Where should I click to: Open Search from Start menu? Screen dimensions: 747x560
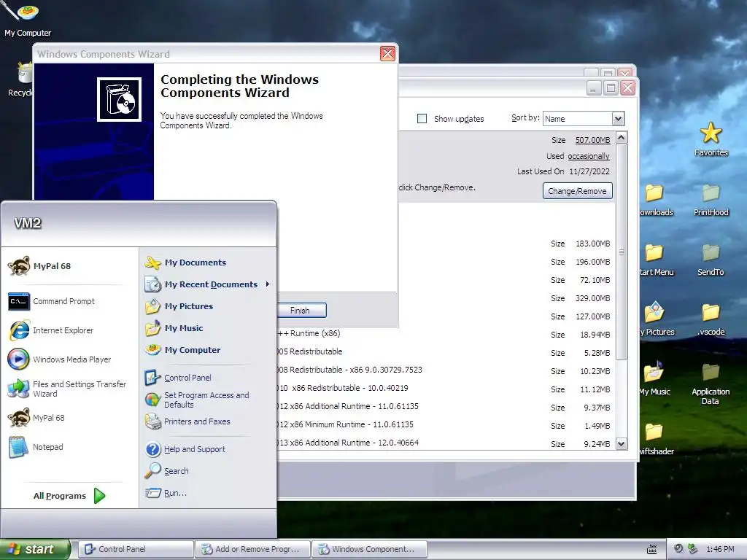click(x=167, y=471)
